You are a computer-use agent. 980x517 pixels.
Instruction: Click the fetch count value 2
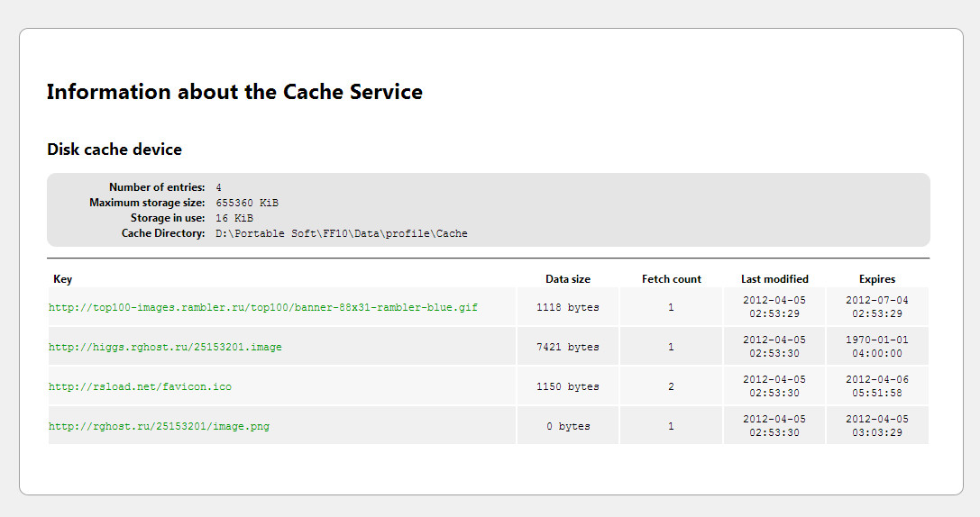[x=672, y=387]
